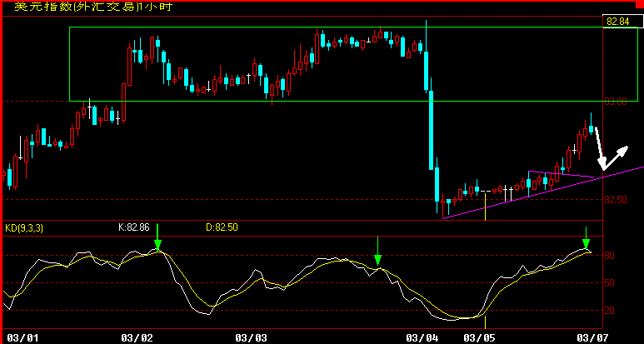Select the 03/01 date label
The image size is (644, 344).
(23, 338)
